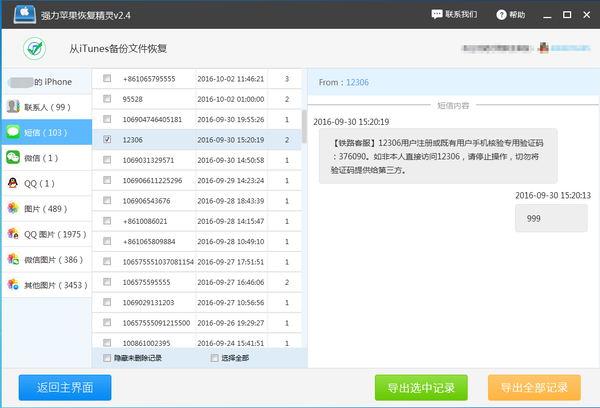Click 导出选中记录 green button
Image resolution: width=600 pixels, height=408 pixels.
421,387
